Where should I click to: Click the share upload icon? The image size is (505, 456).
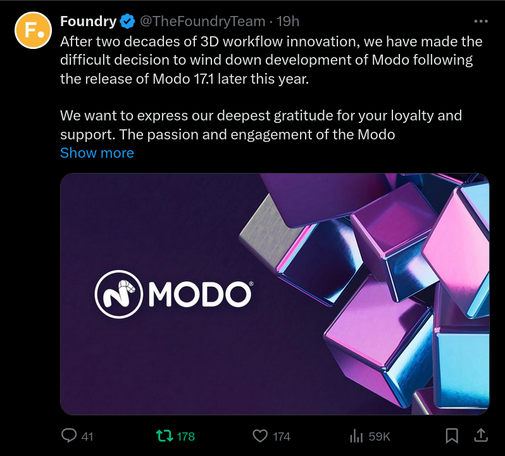point(481,435)
